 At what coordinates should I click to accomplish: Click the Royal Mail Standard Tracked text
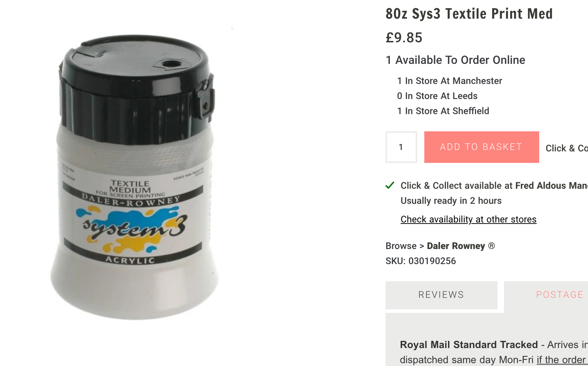coord(469,344)
